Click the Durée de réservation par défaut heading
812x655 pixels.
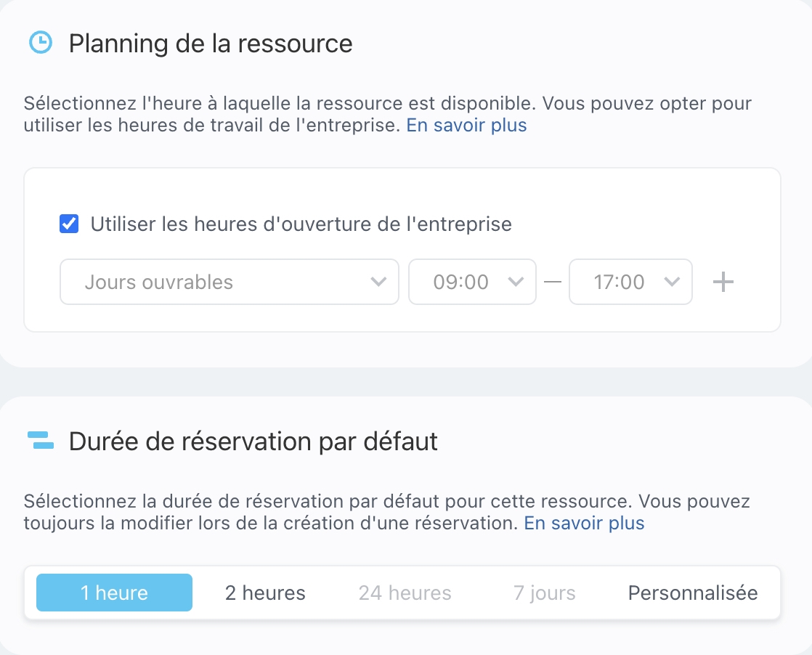coord(253,442)
